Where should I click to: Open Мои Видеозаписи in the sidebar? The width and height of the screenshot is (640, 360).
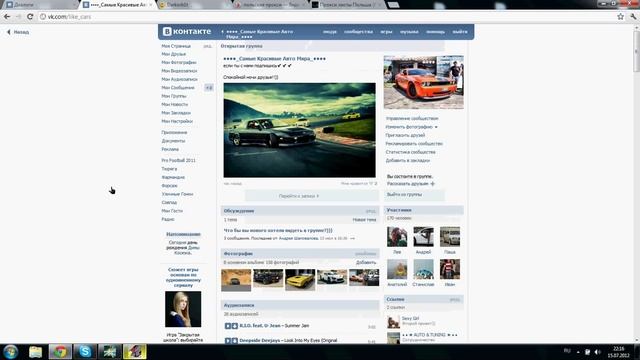pyautogui.click(x=179, y=71)
